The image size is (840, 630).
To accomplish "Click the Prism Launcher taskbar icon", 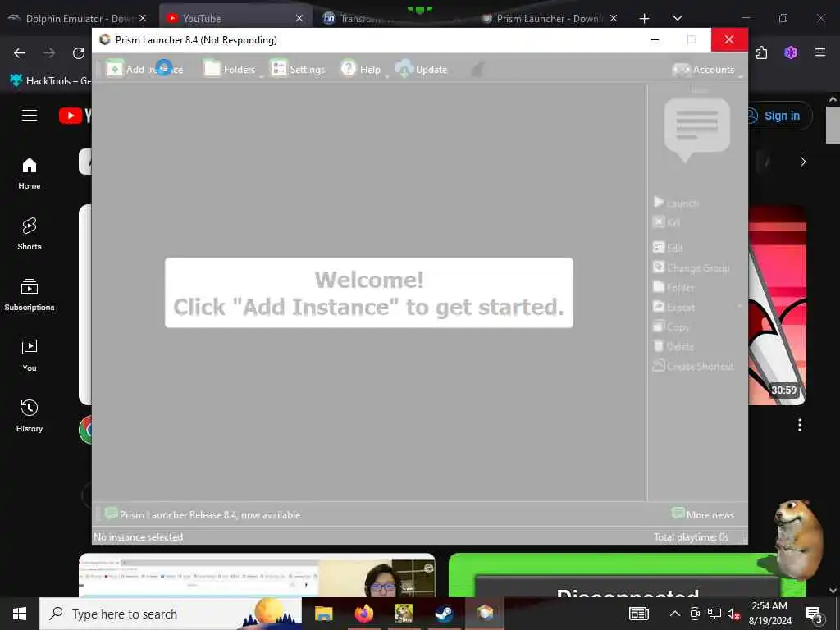I will click(x=485, y=614).
